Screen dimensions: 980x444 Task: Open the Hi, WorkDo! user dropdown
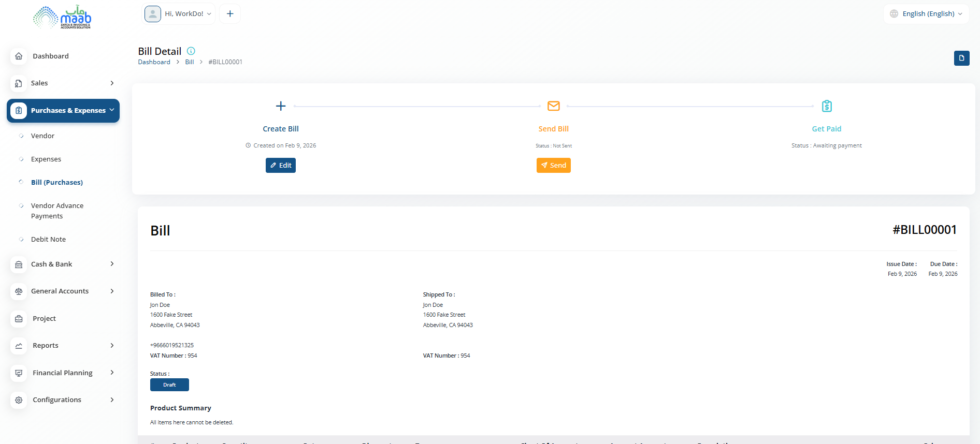[179, 14]
